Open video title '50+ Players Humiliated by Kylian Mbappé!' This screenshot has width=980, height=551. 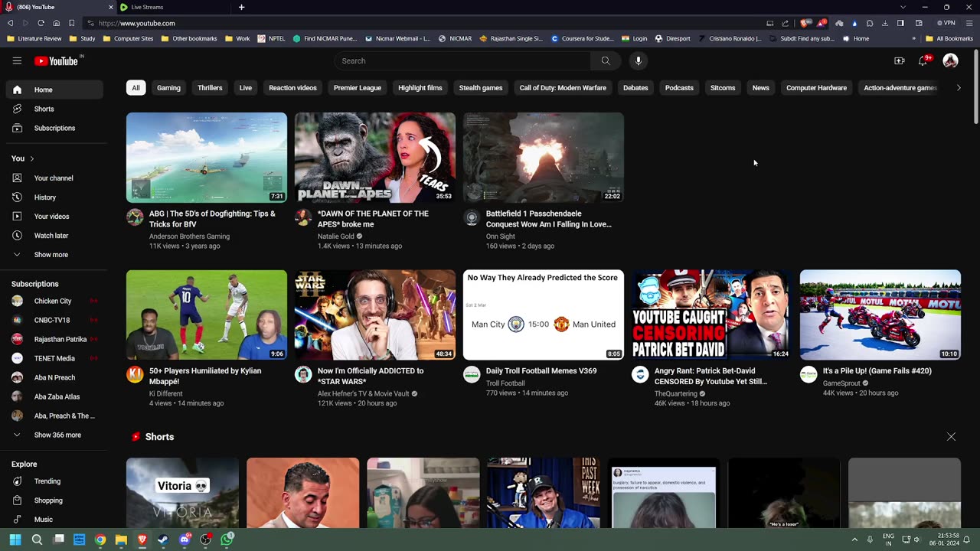[x=205, y=376]
